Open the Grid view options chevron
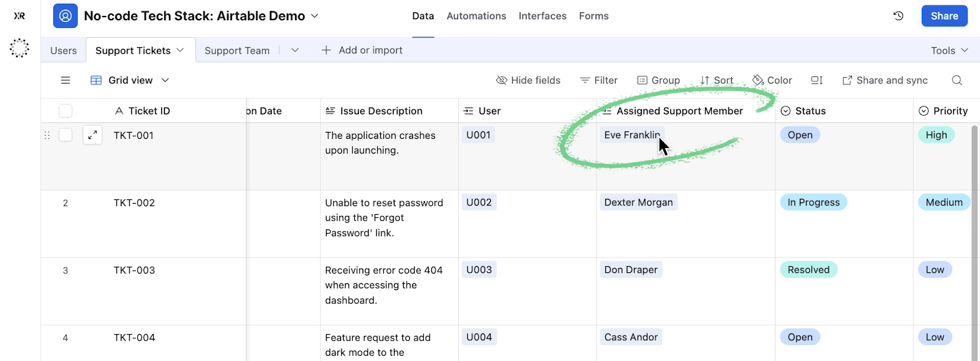The image size is (980, 361). coord(165,80)
